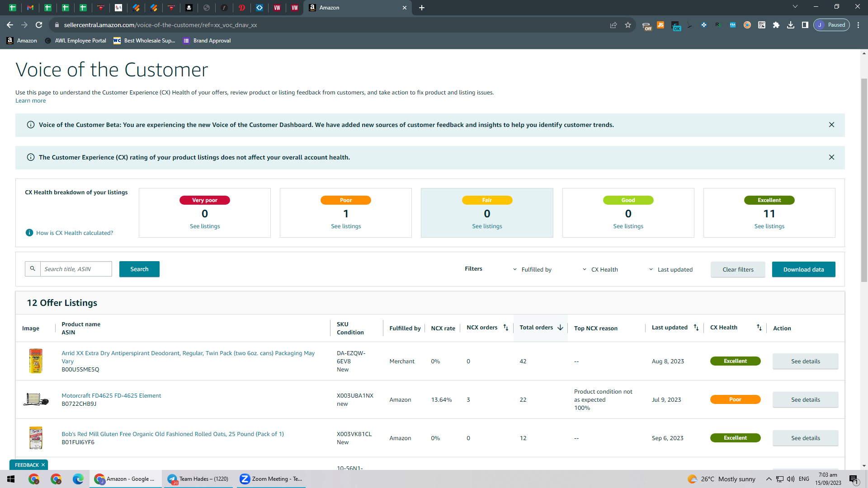The height and width of the screenshot is (488, 868).
Task: Expand the Last updated filter
Action: (x=671, y=270)
